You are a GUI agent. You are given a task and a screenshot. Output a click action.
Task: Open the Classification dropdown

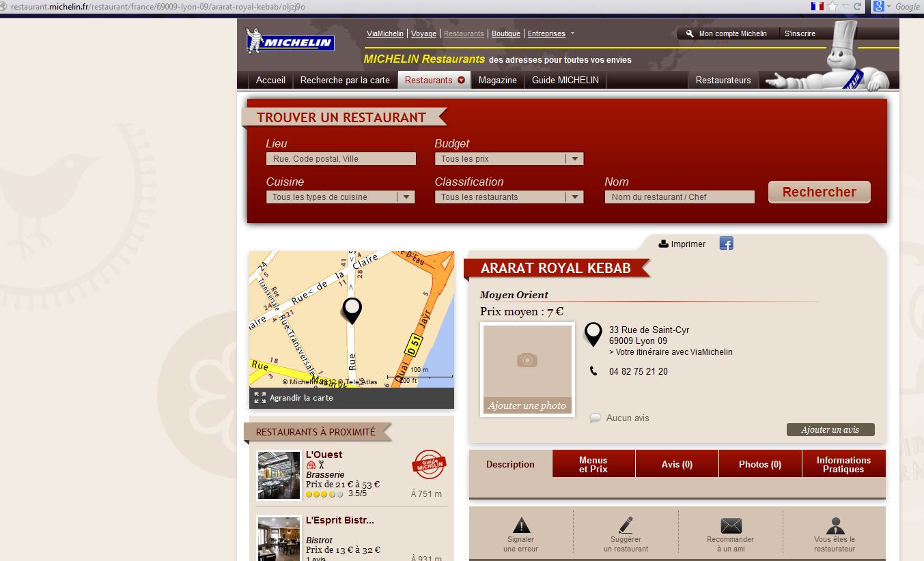point(509,197)
